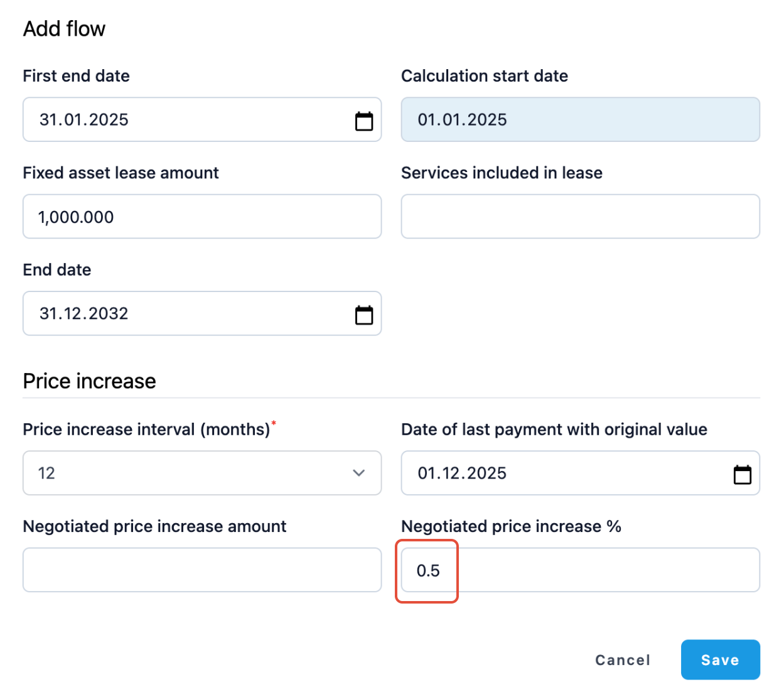Image resolution: width=784 pixels, height=694 pixels.
Task: Click the chevron arrow of interval dropdown
Action: coord(358,473)
